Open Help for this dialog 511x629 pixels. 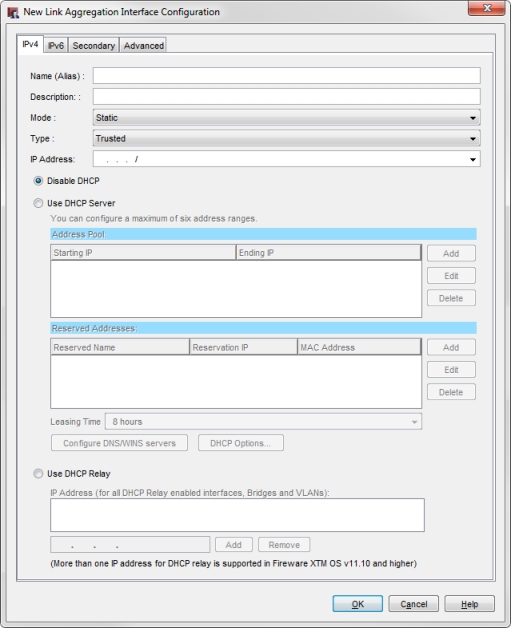pyautogui.click(x=469, y=604)
